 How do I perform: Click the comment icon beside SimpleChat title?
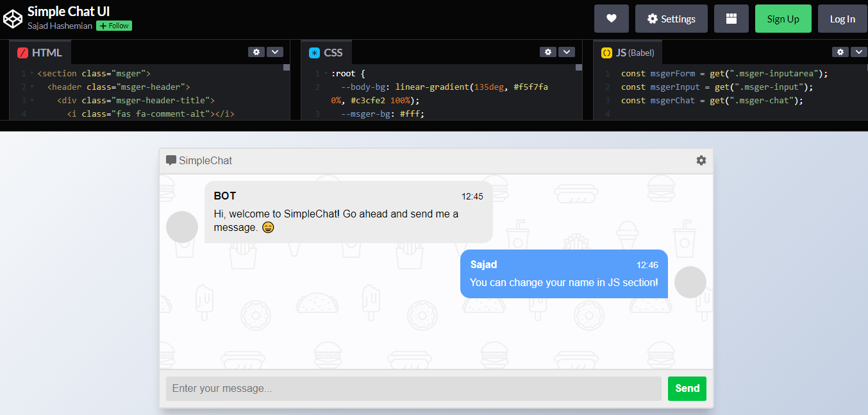170,160
